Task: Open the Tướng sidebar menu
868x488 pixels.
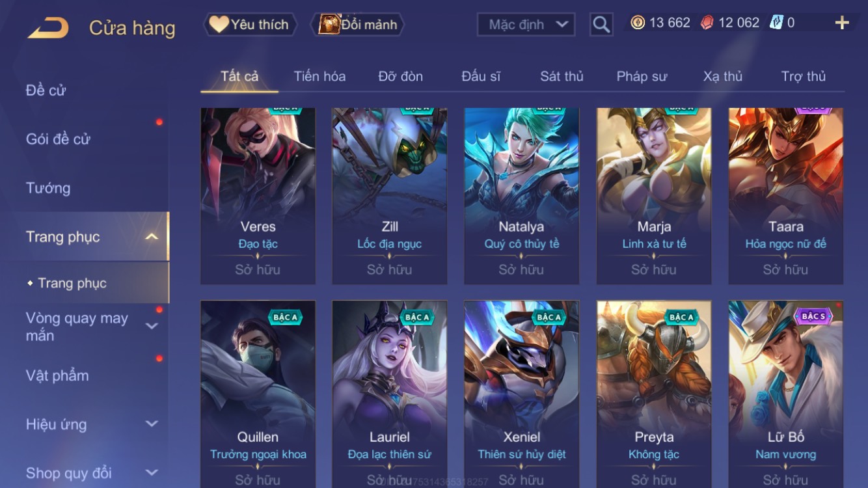Action: click(x=47, y=188)
